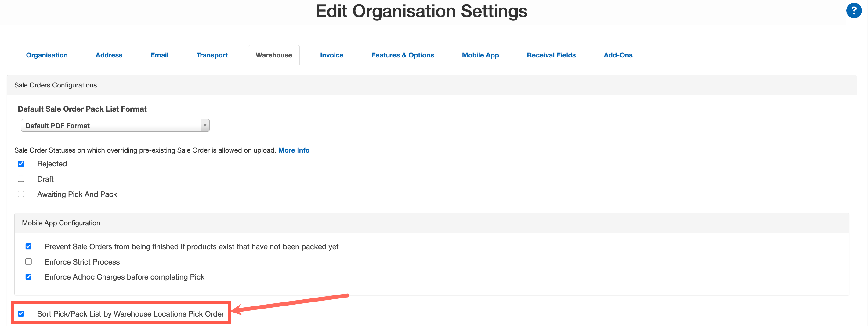The image size is (868, 326).
Task: Switch to the Mobile App tab
Action: [x=480, y=55]
